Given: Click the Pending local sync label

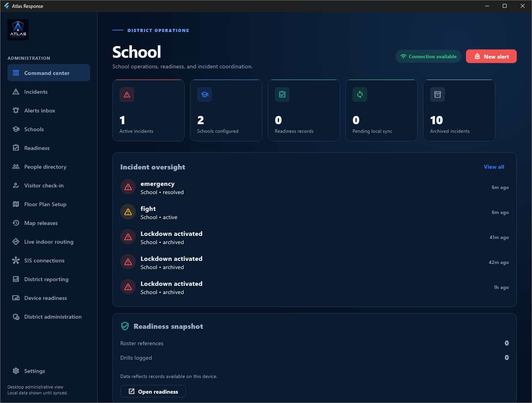Looking at the screenshot, I should pyautogui.click(x=372, y=131).
